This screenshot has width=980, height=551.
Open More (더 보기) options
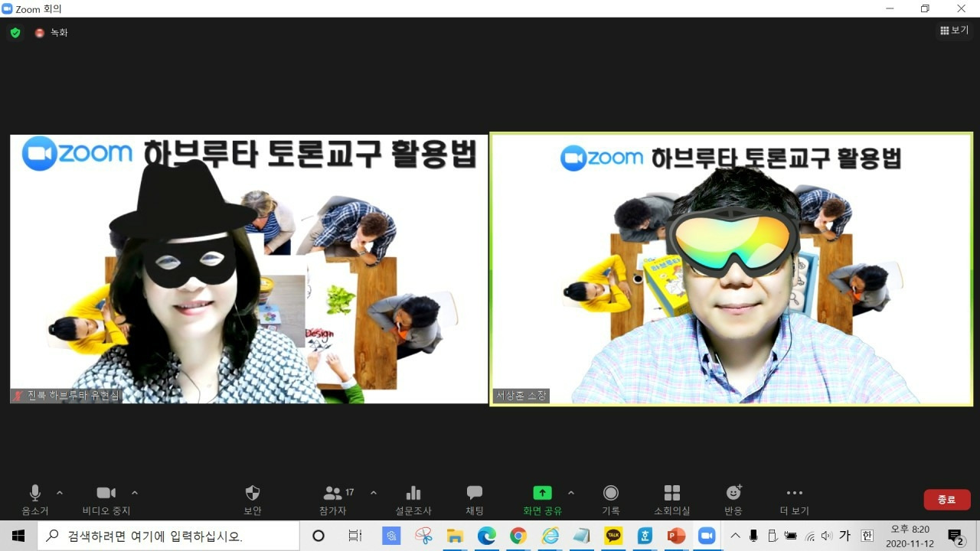click(795, 500)
